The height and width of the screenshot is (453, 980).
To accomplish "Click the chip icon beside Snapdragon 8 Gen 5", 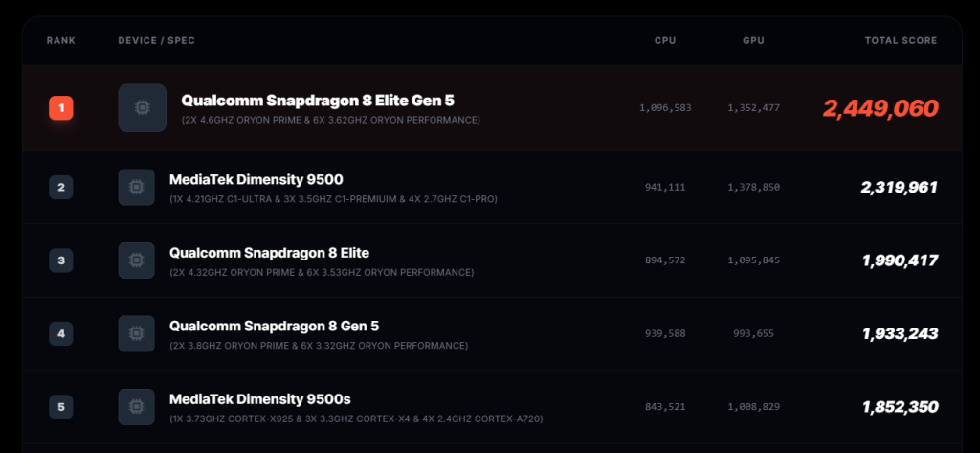I will tap(136, 333).
